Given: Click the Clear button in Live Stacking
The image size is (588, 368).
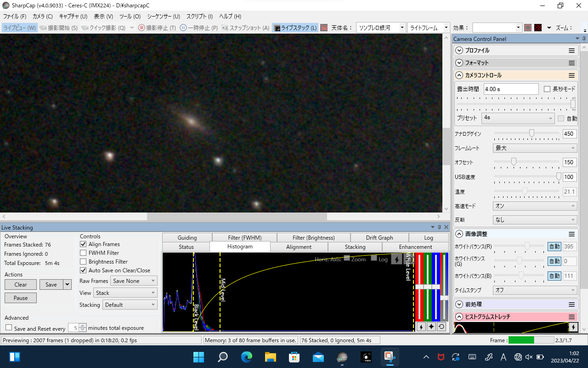Looking at the screenshot, I should tap(21, 285).
